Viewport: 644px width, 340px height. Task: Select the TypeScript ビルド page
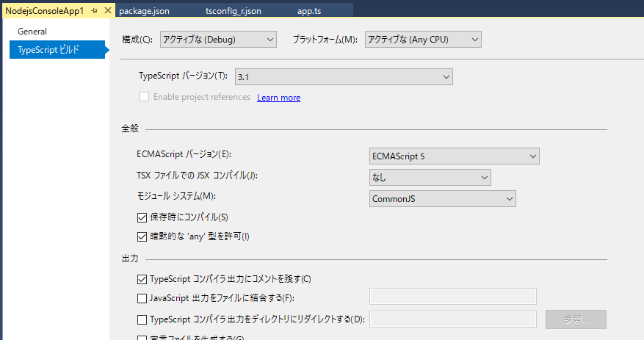pos(48,50)
